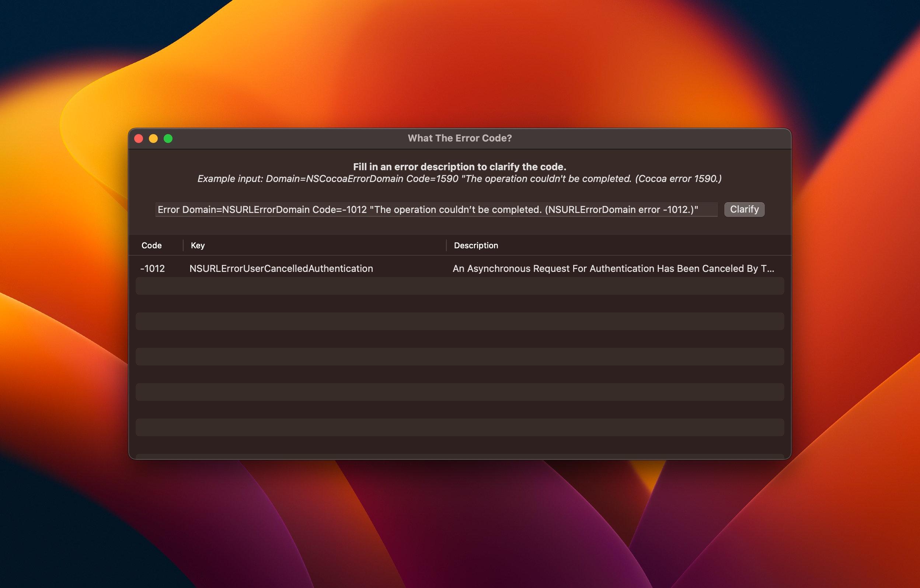This screenshot has width=920, height=588.
Task: Click the Clarify button
Action: click(743, 209)
